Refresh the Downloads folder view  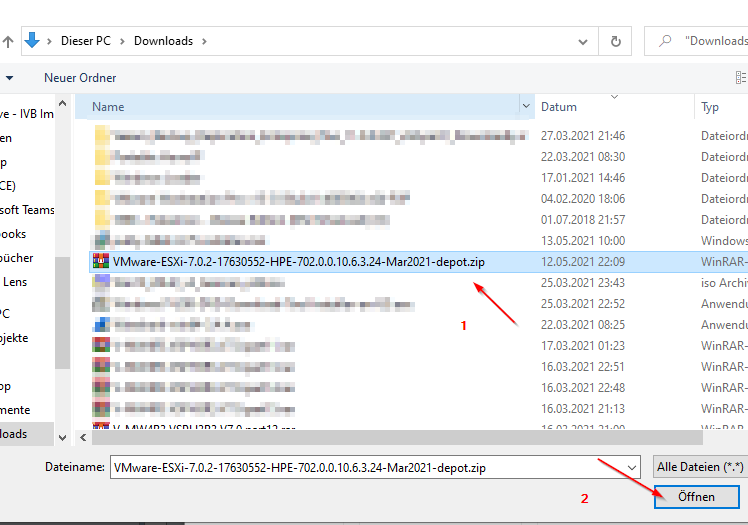coord(615,41)
